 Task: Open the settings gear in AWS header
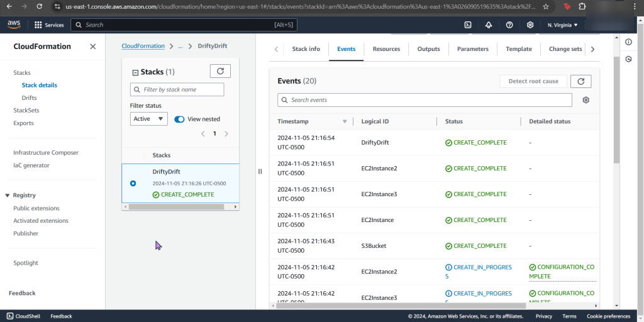530,25
